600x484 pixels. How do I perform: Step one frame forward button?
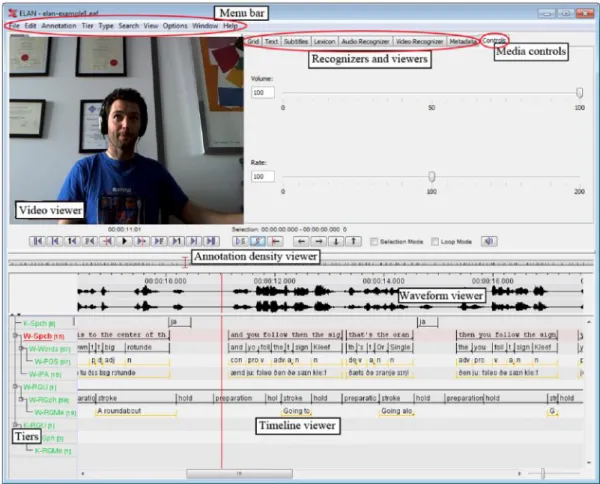point(159,241)
